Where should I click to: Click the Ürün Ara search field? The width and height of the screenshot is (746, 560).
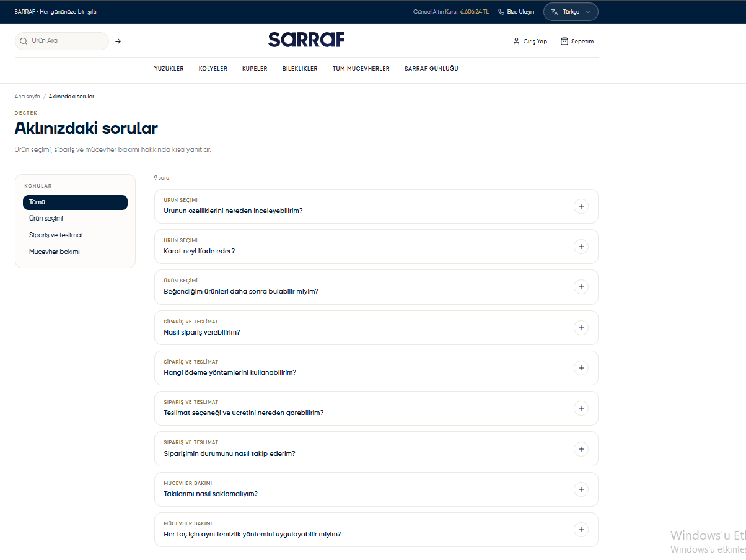[62, 41]
